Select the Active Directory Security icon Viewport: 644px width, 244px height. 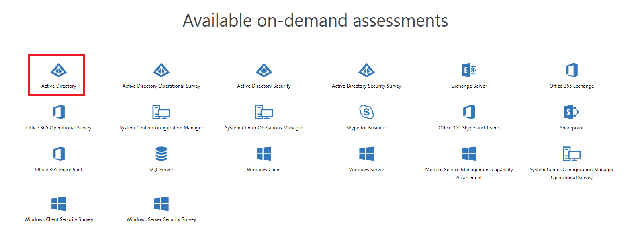(264, 70)
